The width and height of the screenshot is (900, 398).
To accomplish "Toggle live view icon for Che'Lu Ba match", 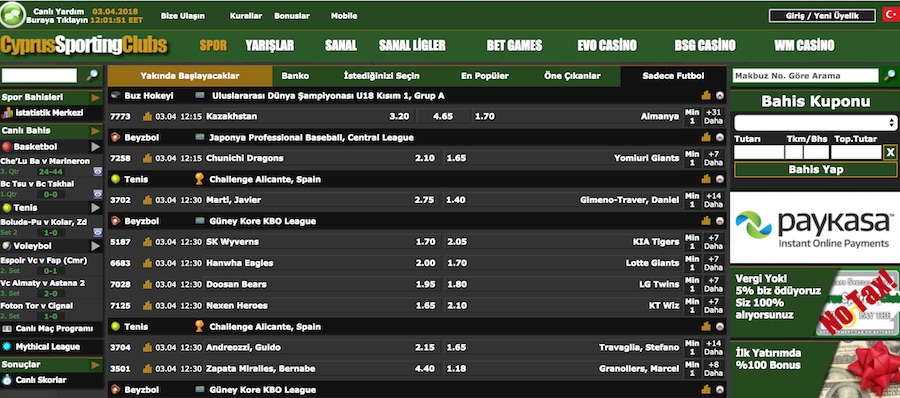I will pyautogui.click(x=98, y=171).
